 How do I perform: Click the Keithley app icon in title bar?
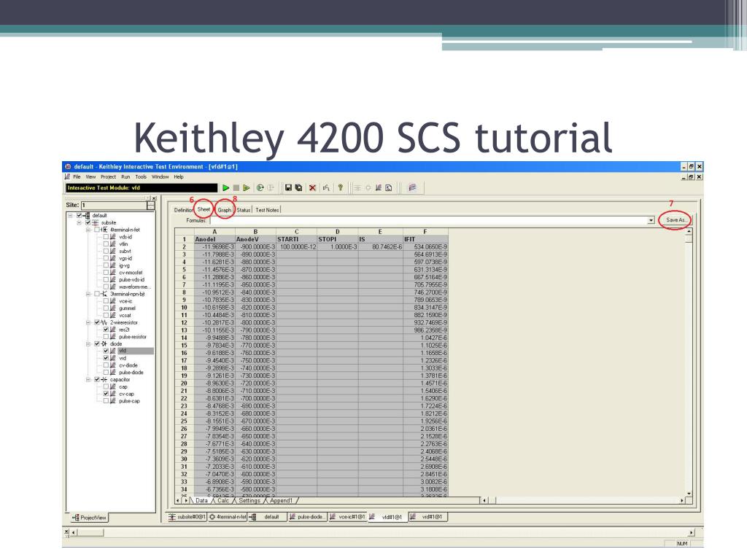tap(68, 167)
